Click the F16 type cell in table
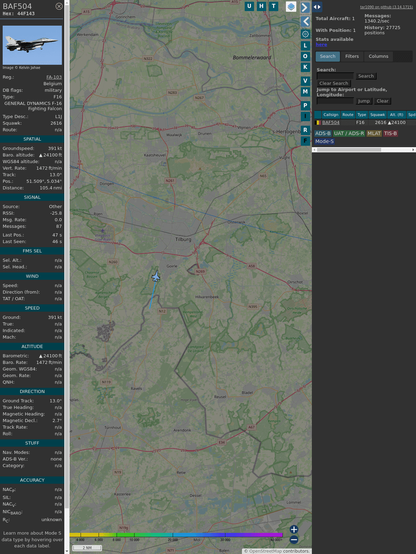This screenshot has width=416, height=554. click(360, 123)
